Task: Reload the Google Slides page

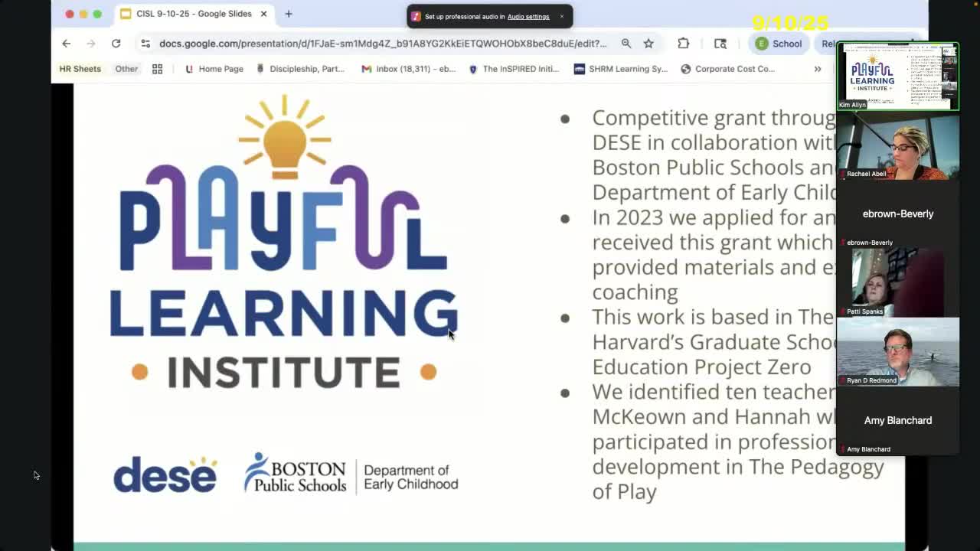Action: coord(116,44)
